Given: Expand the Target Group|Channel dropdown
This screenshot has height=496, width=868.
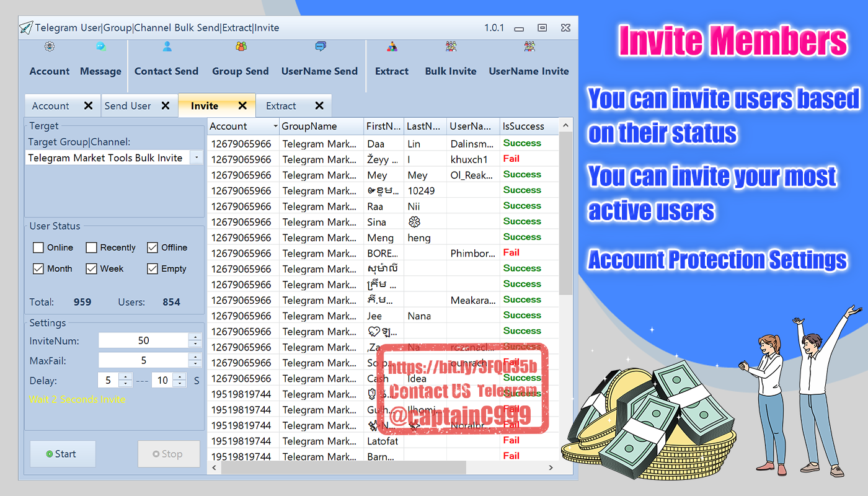Looking at the screenshot, I should (x=197, y=158).
